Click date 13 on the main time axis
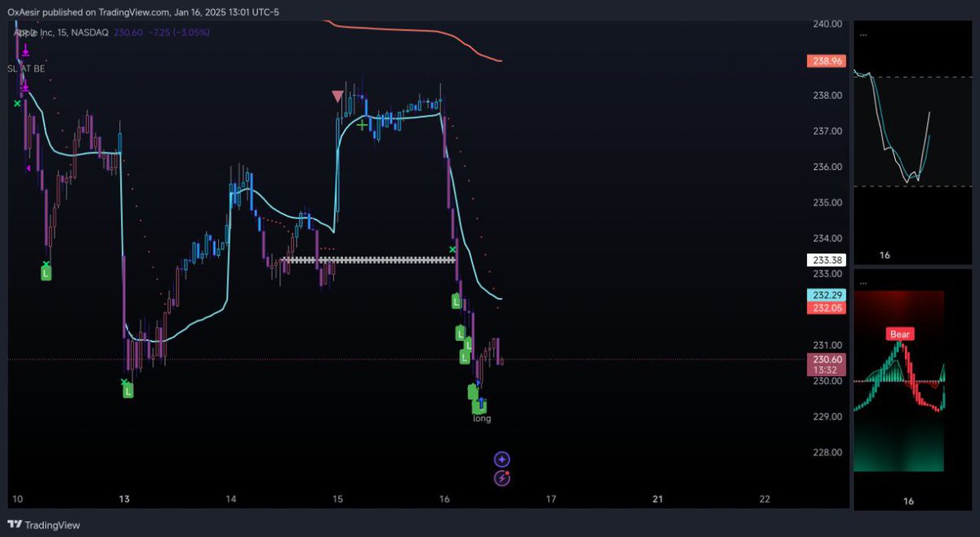The width and height of the screenshot is (980, 537). tap(125, 499)
